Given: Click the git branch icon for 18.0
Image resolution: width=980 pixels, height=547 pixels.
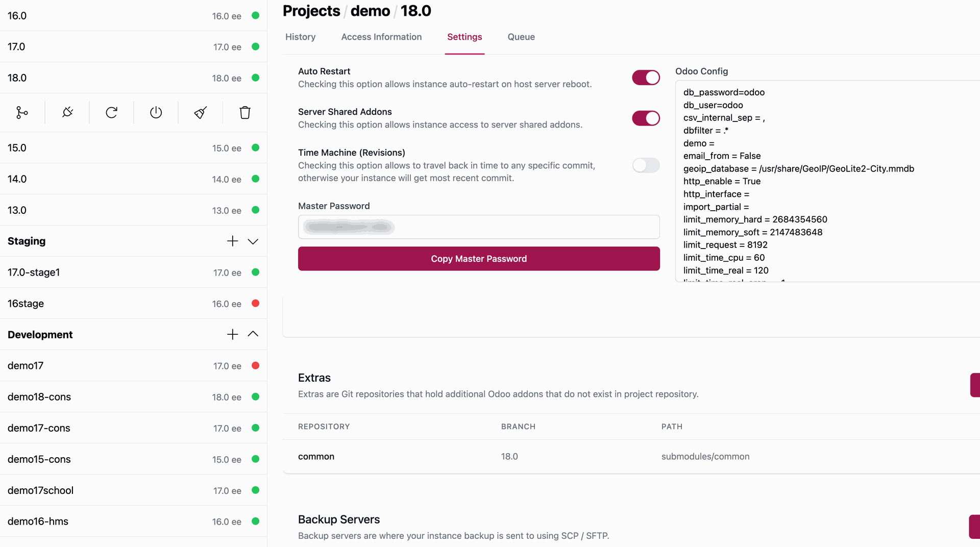Looking at the screenshot, I should (x=22, y=112).
